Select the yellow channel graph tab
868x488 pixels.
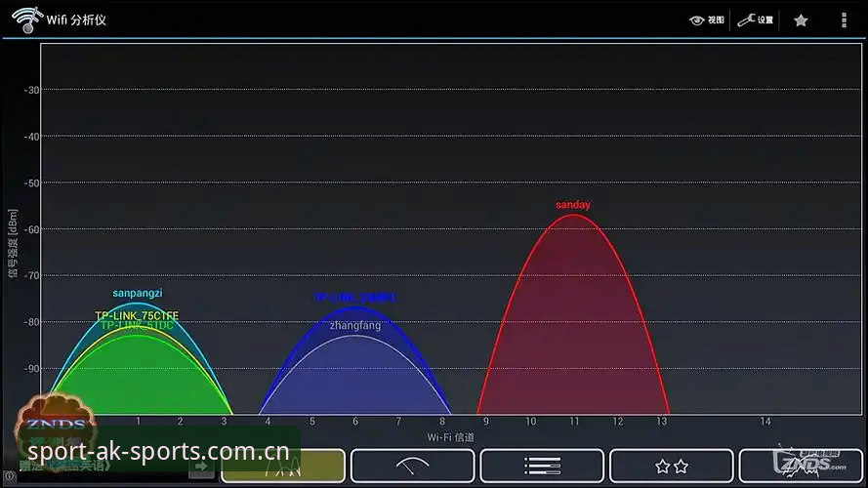pyautogui.click(x=283, y=466)
